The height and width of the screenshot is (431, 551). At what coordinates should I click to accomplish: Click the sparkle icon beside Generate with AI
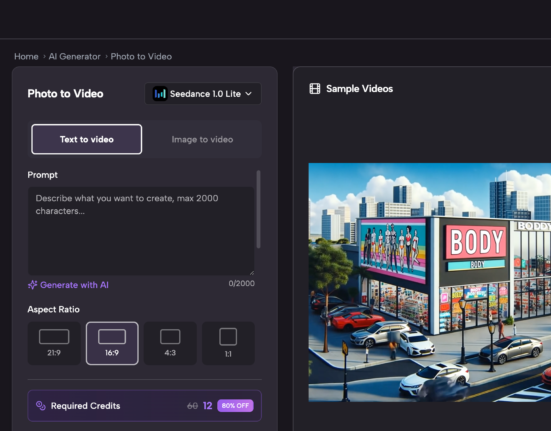click(32, 285)
